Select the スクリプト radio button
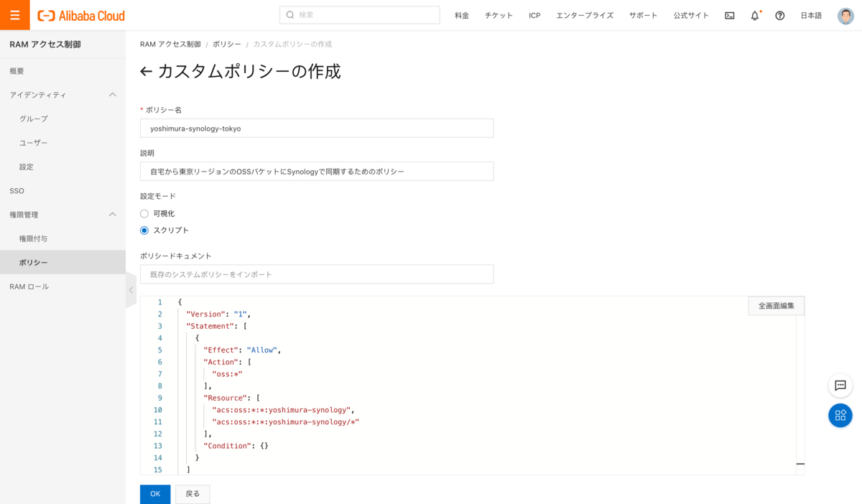862x504 pixels. pos(144,230)
